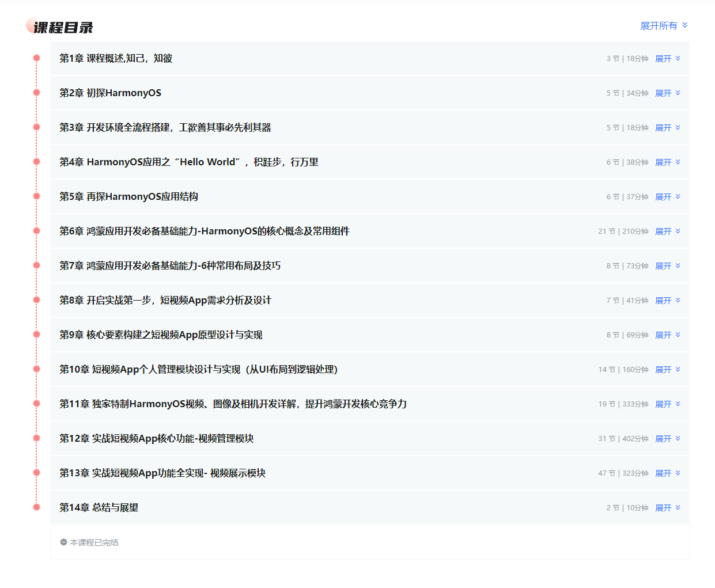Select the 第10章 personal management module title
This screenshot has height=588, width=715.
[x=198, y=370]
